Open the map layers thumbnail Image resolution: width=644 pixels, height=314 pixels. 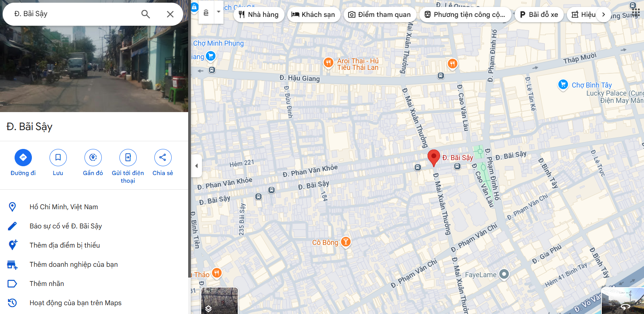click(x=219, y=301)
